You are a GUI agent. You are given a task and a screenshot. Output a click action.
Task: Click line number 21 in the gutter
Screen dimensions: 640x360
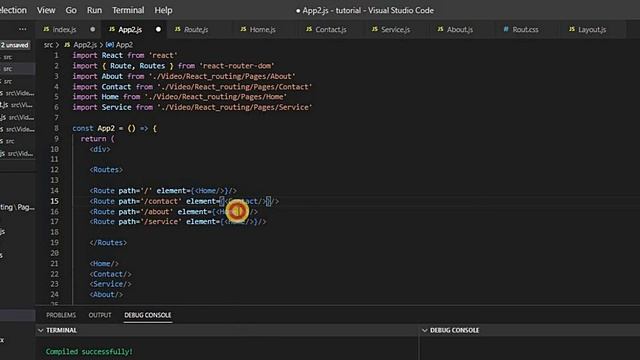point(54,264)
